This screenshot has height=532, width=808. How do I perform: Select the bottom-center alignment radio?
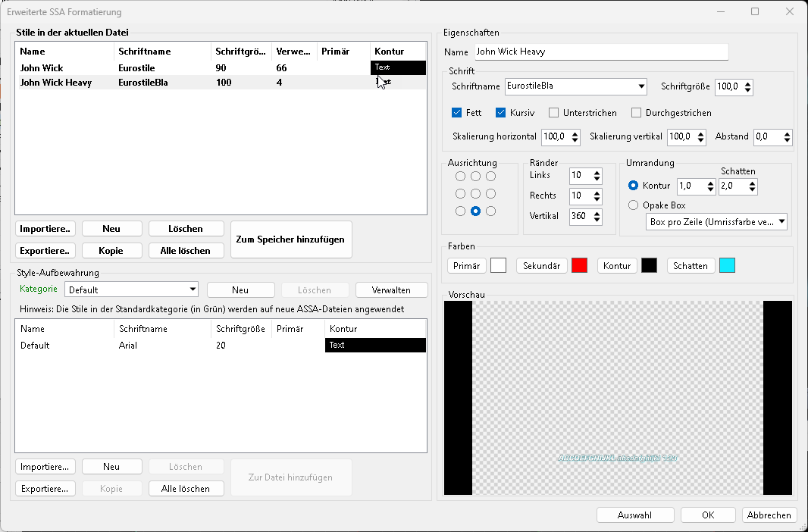pyautogui.click(x=475, y=211)
